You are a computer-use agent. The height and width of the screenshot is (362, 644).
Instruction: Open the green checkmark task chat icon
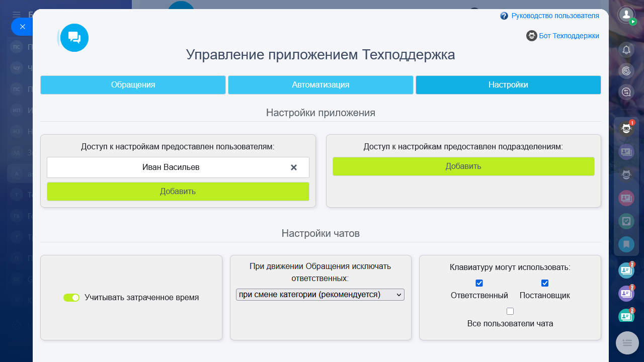click(x=626, y=221)
